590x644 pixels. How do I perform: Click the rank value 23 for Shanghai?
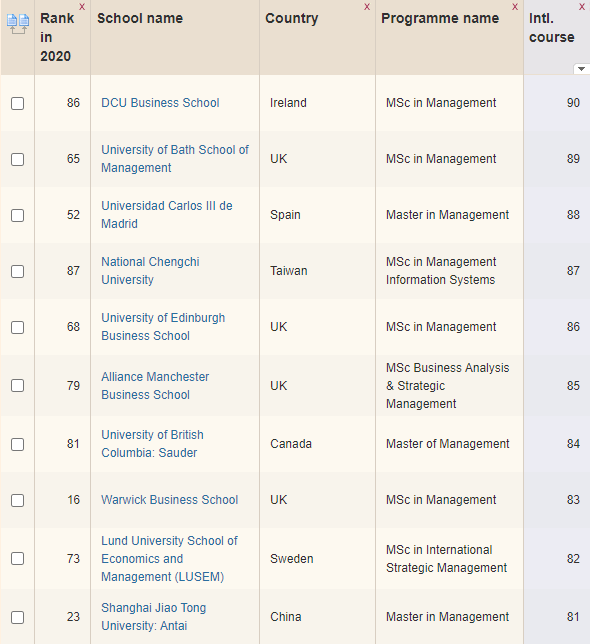tap(73, 616)
